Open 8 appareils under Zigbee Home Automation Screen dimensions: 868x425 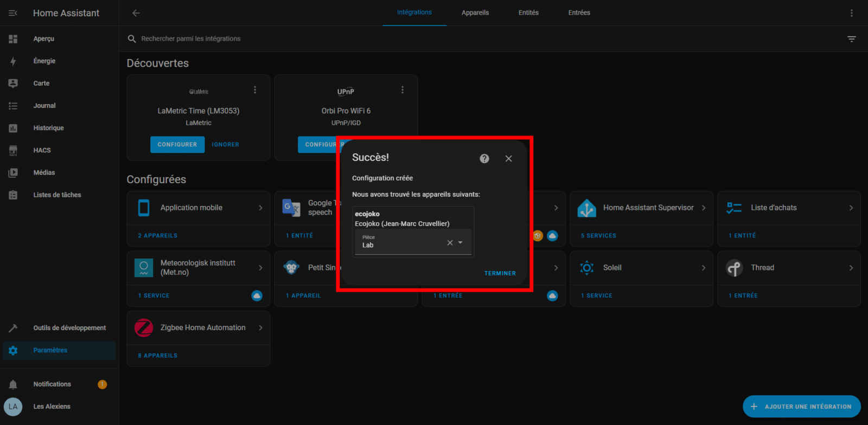click(x=158, y=356)
